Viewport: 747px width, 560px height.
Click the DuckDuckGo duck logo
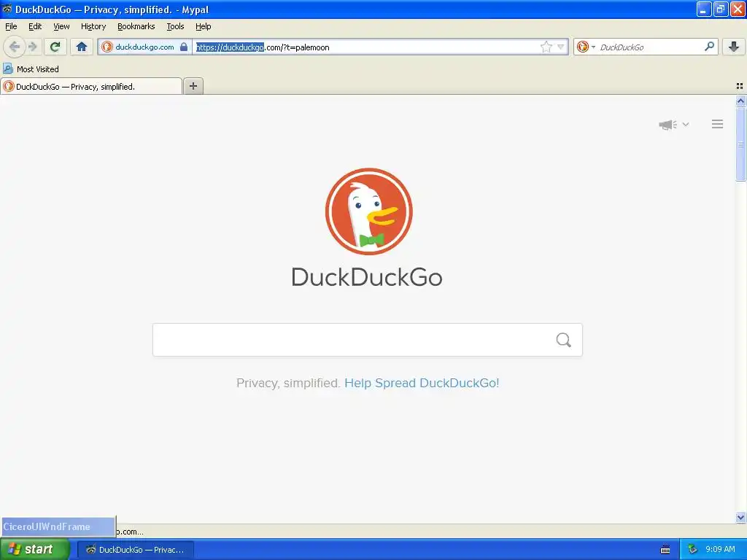[x=368, y=211]
